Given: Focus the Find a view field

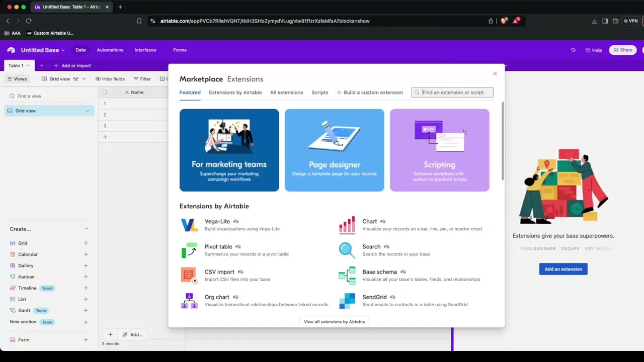Looking at the screenshot, I should pyautogui.click(x=49, y=96).
